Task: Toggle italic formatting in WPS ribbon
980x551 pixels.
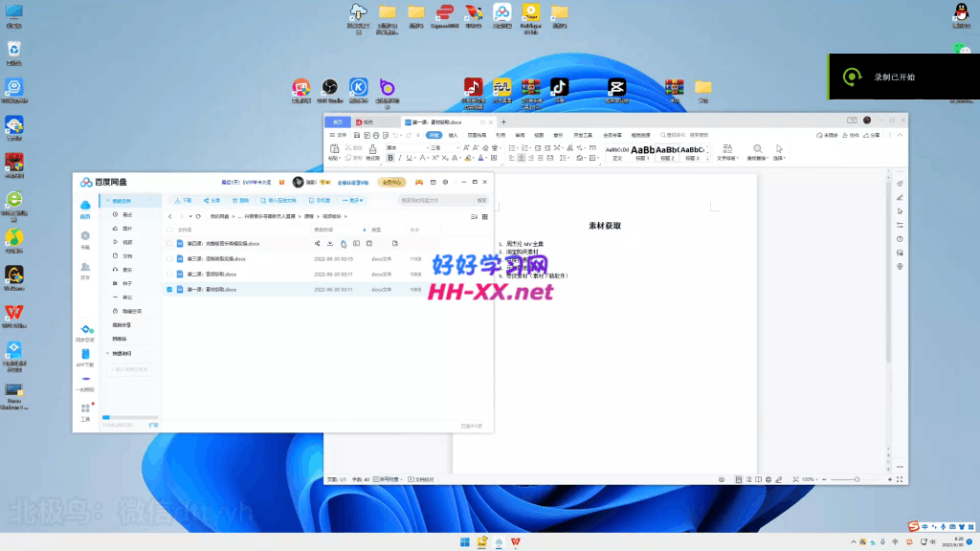Action: [400, 158]
